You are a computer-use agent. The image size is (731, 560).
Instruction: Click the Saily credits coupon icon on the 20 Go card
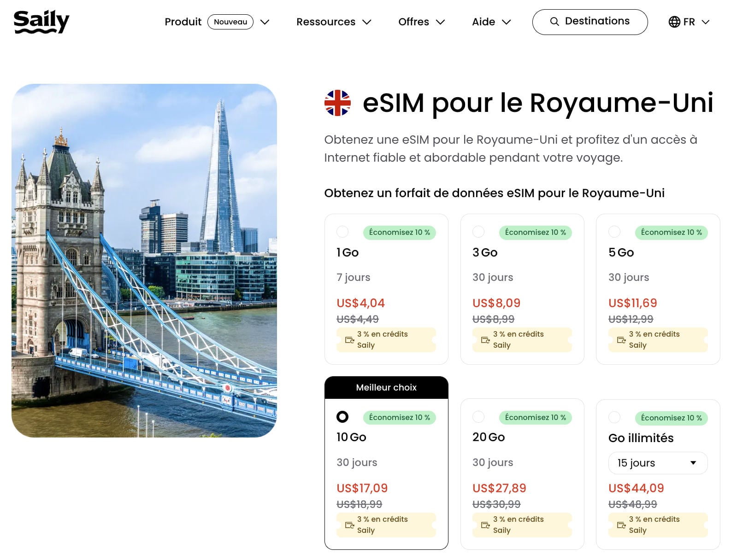click(485, 525)
